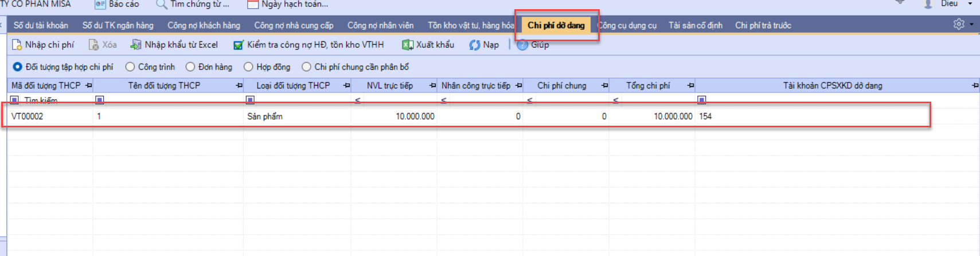Open settings gear icon on tab bar
Viewport: 980px width, 256px height.
pyautogui.click(x=959, y=24)
